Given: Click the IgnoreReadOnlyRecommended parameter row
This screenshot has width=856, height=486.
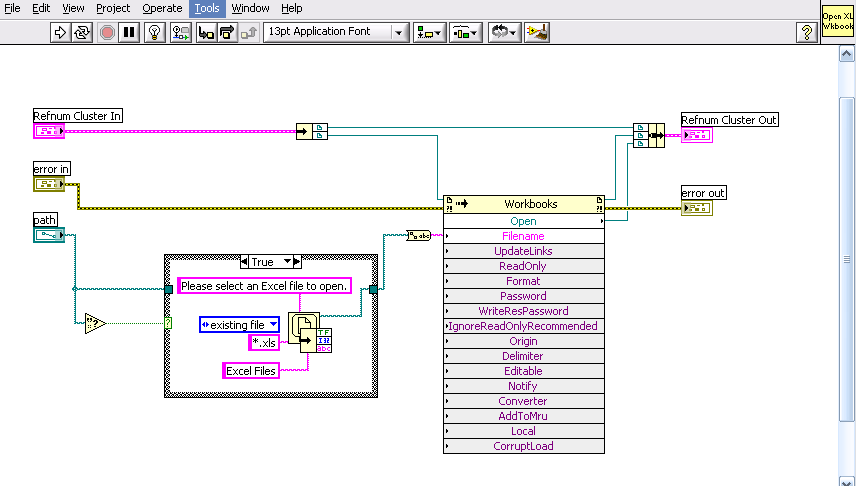Looking at the screenshot, I should click(x=524, y=326).
